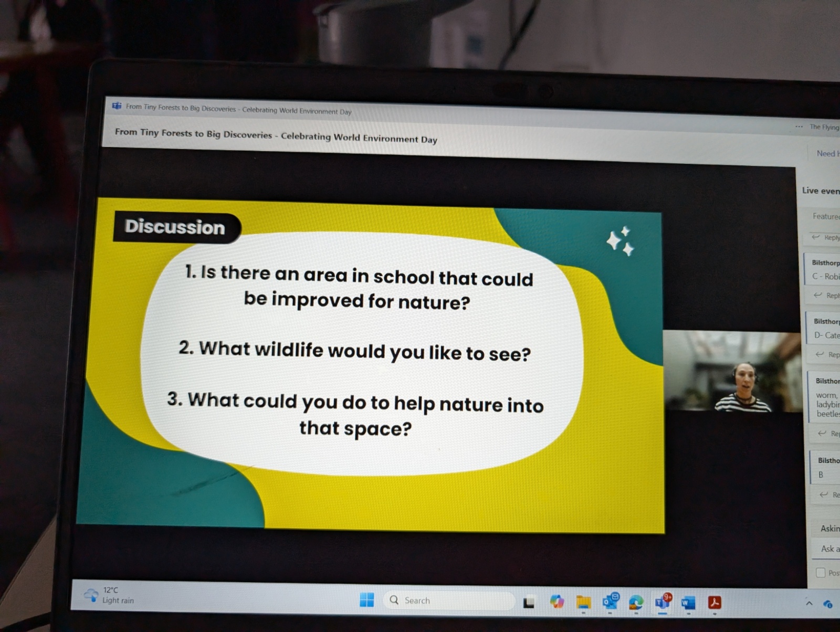Open Microsoft Edge from the taskbar

(x=636, y=602)
